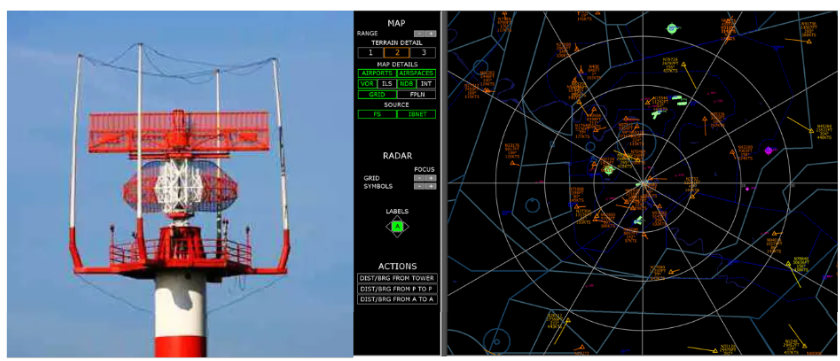Select terrain detail level 3
This screenshot has width=840, height=361.
tap(423, 52)
